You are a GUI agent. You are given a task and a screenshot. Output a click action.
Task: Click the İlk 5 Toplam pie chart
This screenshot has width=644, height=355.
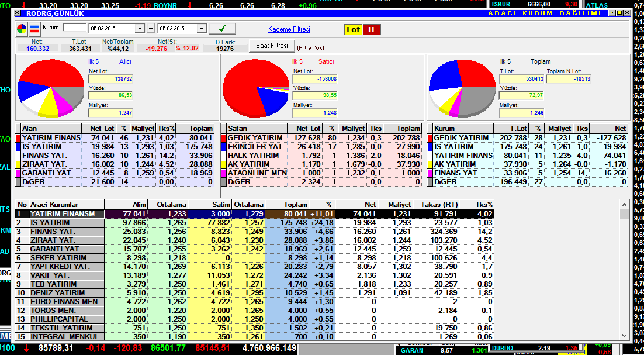pyautogui.click(x=461, y=88)
